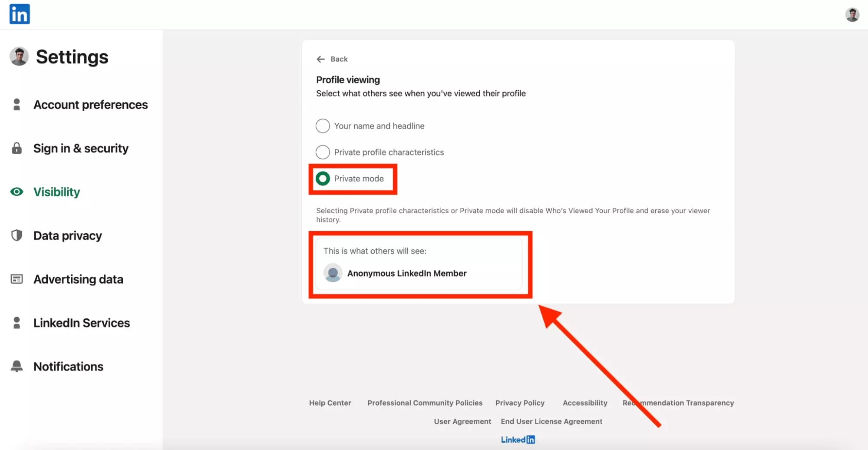868x450 pixels.
Task: Click the Account preferences person icon
Action: coord(17,105)
